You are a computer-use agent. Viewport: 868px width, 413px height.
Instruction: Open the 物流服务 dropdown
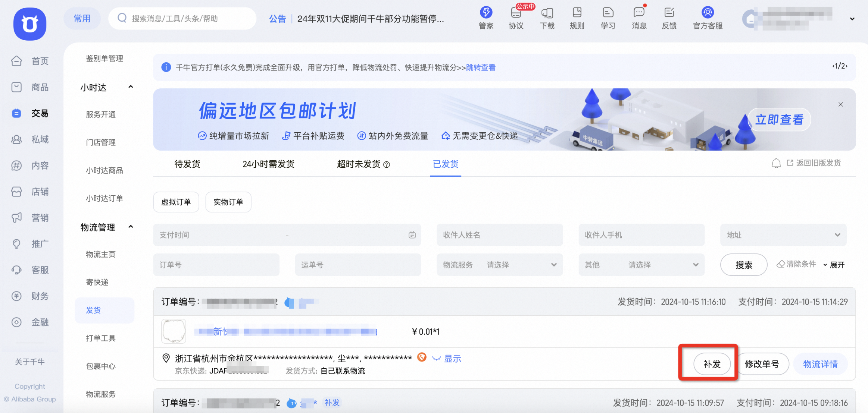coord(500,265)
